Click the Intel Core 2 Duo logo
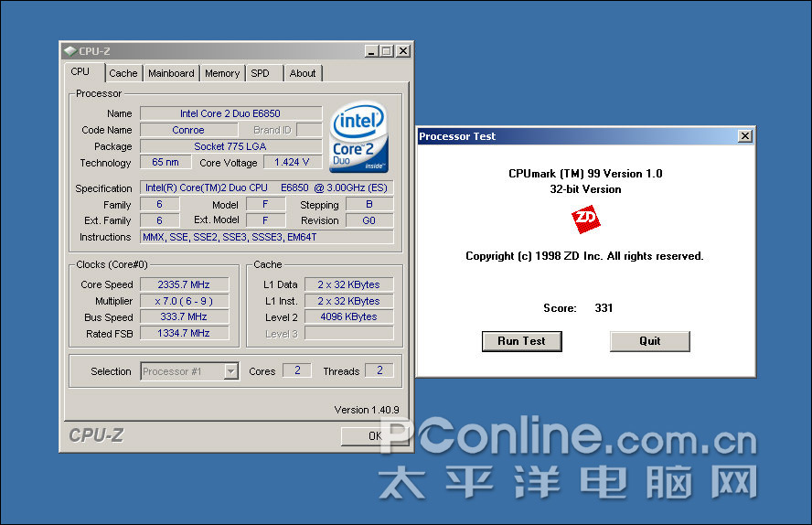Image resolution: width=812 pixels, height=525 pixels. coord(358,136)
